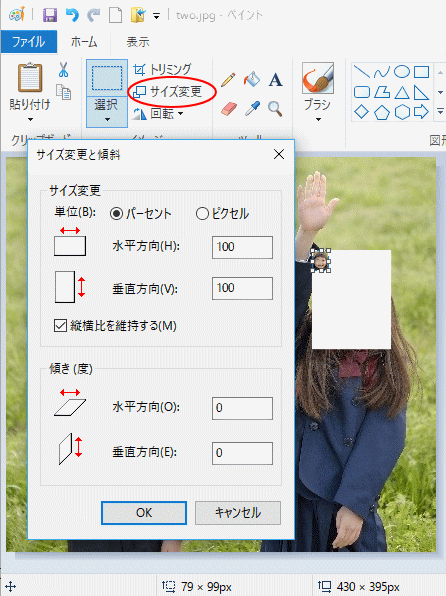The width and height of the screenshot is (446, 596).
Task: Switch to the ホーム ribbon tab
Action: pos(84,41)
